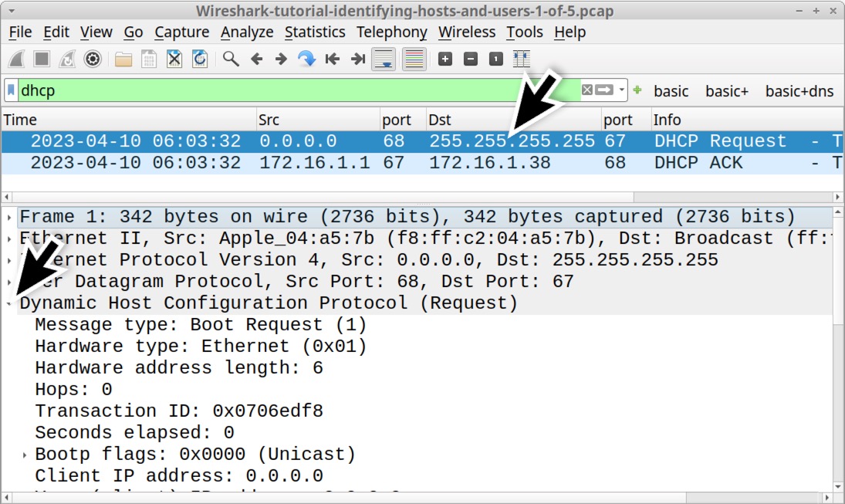Reload this capture file
The height and width of the screenshot is (504, 845).
point(201,59)
